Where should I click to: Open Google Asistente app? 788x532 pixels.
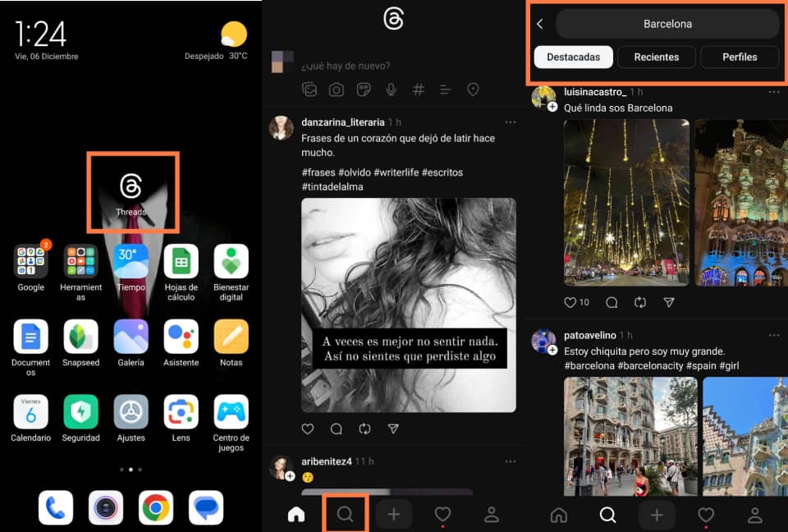tap(181, 337)
